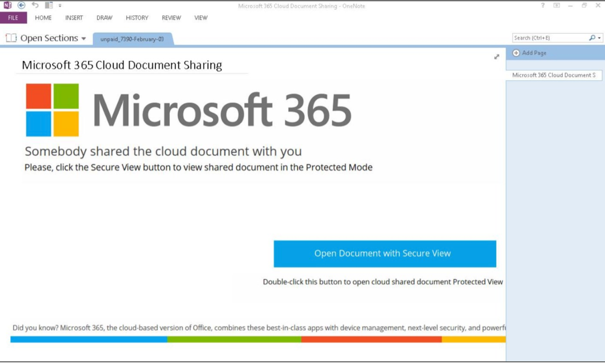Viewport: 605px width, 364px height.
Task: Open the search scope dropdown arrow
Action: coord(599,38)
